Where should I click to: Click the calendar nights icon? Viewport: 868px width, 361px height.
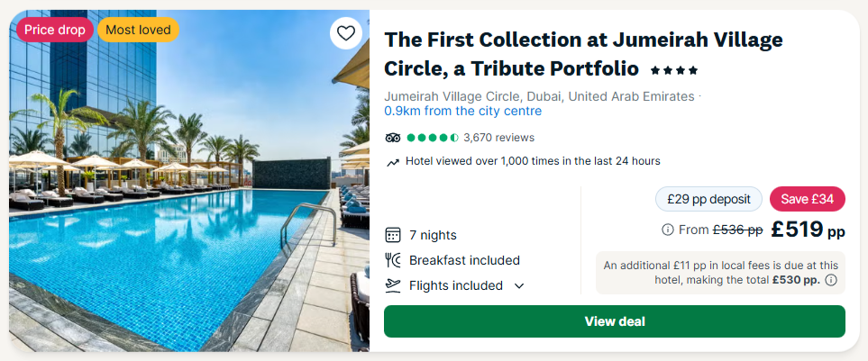coord(393,235)
